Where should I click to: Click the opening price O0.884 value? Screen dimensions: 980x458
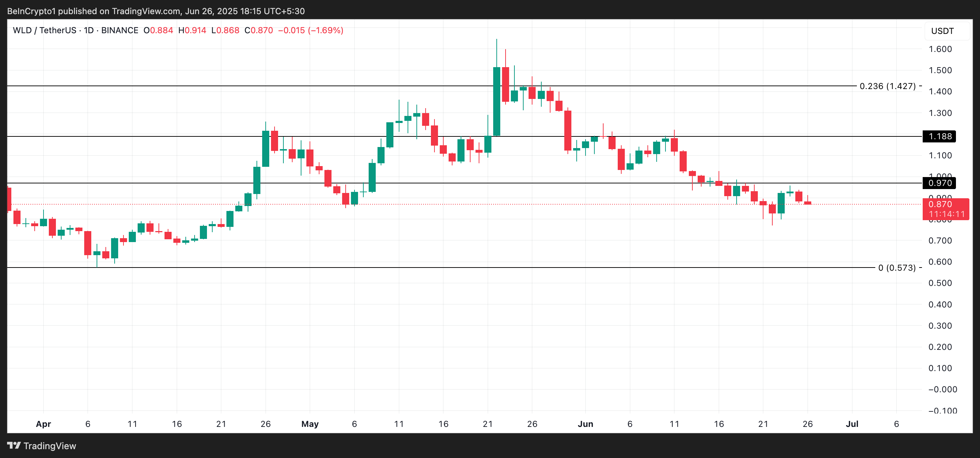pyautogui.click(x=158, y=30)
